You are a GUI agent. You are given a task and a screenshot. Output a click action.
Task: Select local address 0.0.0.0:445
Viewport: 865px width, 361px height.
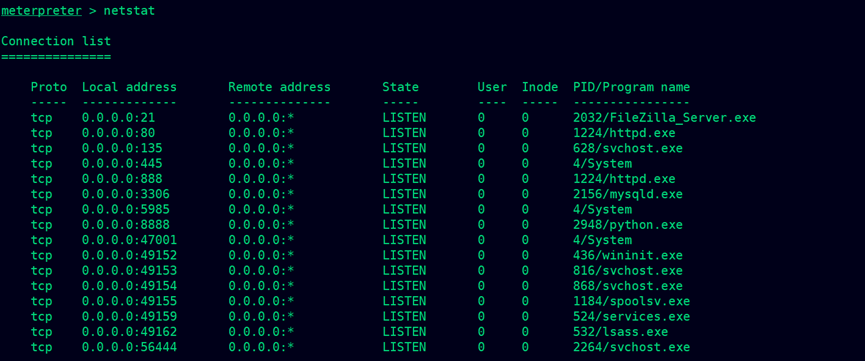point(122,164)
